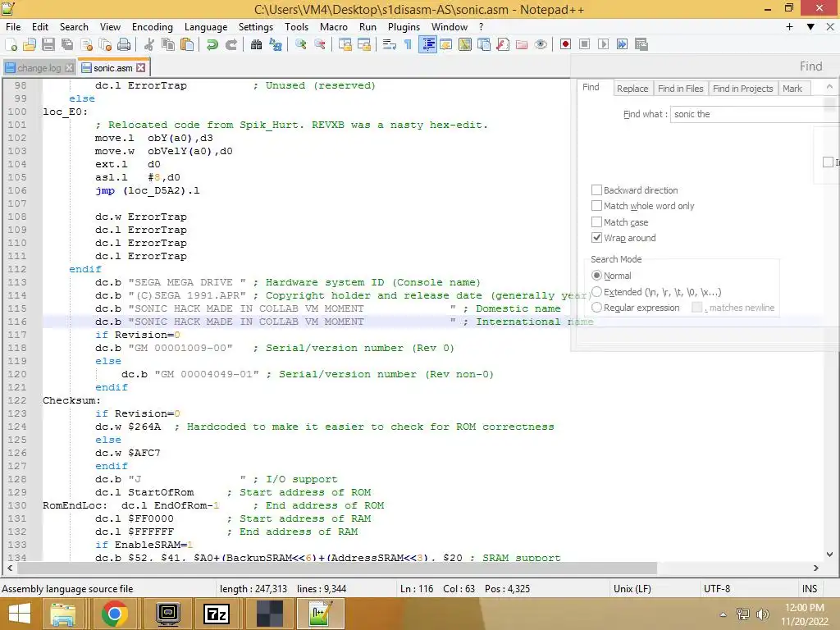The height and width of the screenshot is (630, 840).
Task: Add a new tab with the plus button
Action: (789, 27)
